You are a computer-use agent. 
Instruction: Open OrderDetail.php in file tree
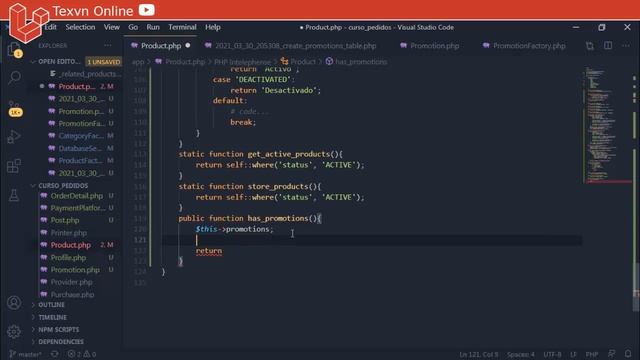pyautogui.click(x=77, y=196)
